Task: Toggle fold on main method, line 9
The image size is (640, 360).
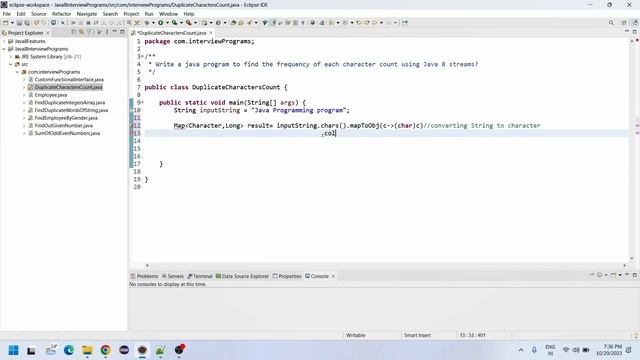Action: click(x=142, y=102)
